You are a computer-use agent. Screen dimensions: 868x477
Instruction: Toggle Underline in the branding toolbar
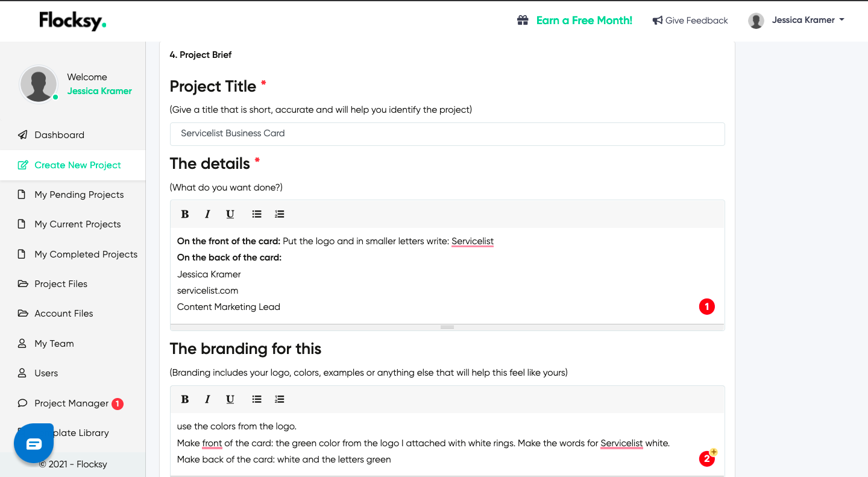tap(230, 399)
